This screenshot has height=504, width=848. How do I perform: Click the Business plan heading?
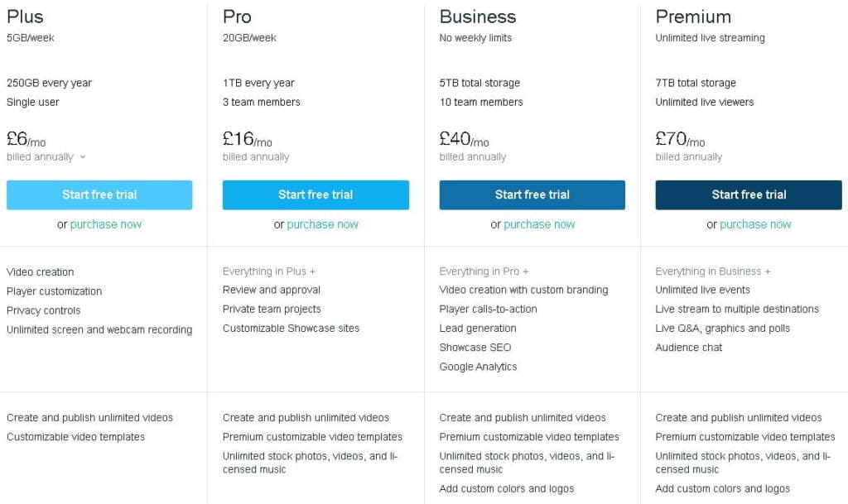point(478,17)
